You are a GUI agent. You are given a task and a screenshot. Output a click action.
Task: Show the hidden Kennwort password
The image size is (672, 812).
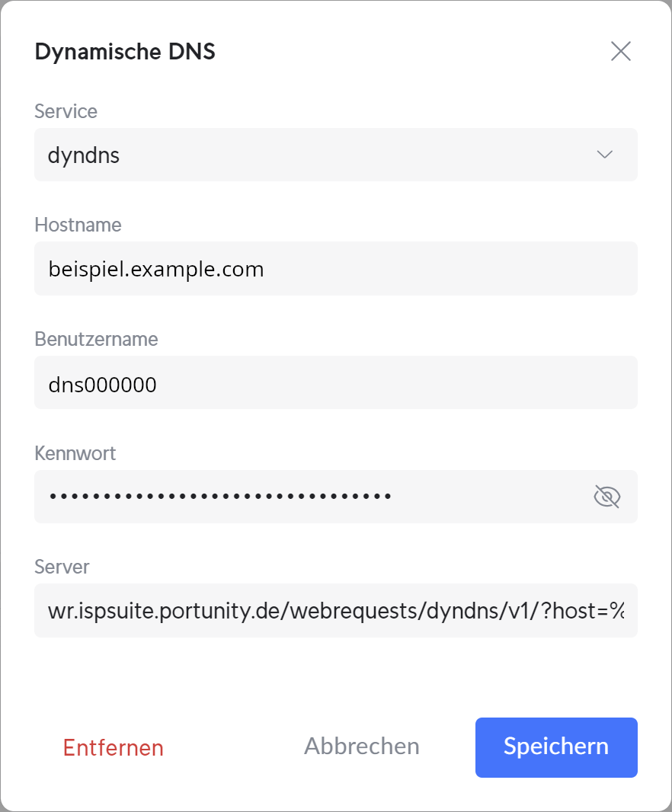click(x=606, y=497)
